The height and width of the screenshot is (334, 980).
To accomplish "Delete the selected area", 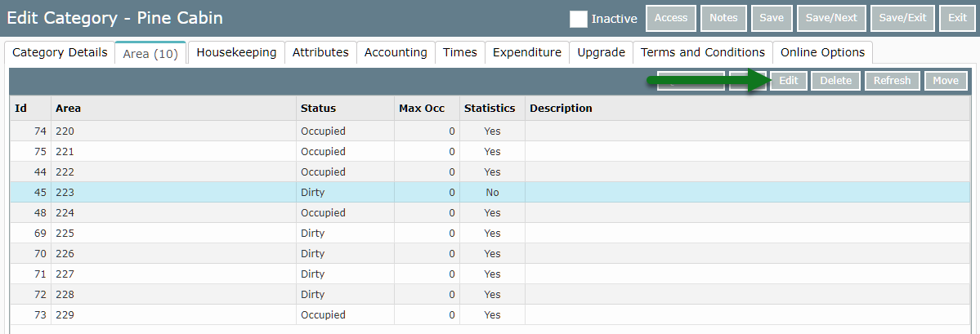I will point(835,81).
